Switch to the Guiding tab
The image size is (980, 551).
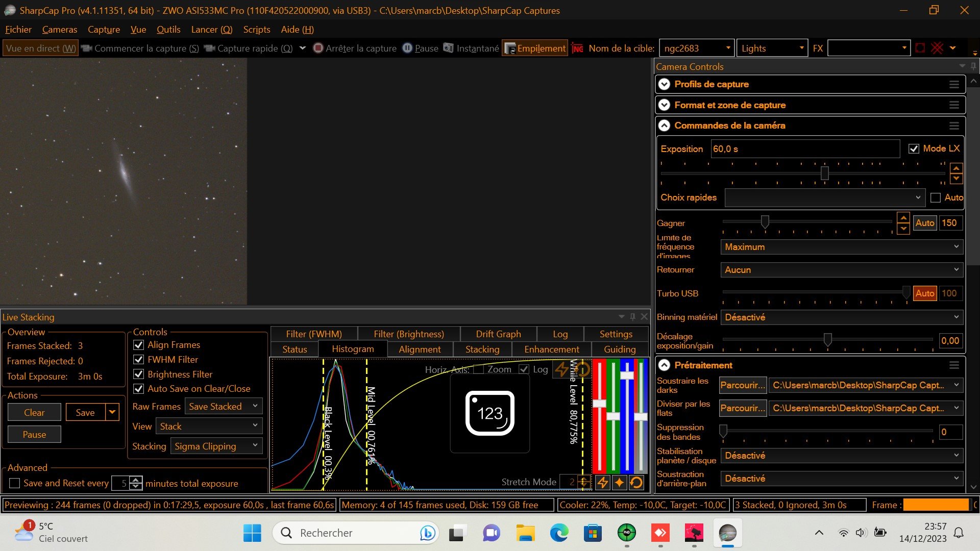point(620,349)
